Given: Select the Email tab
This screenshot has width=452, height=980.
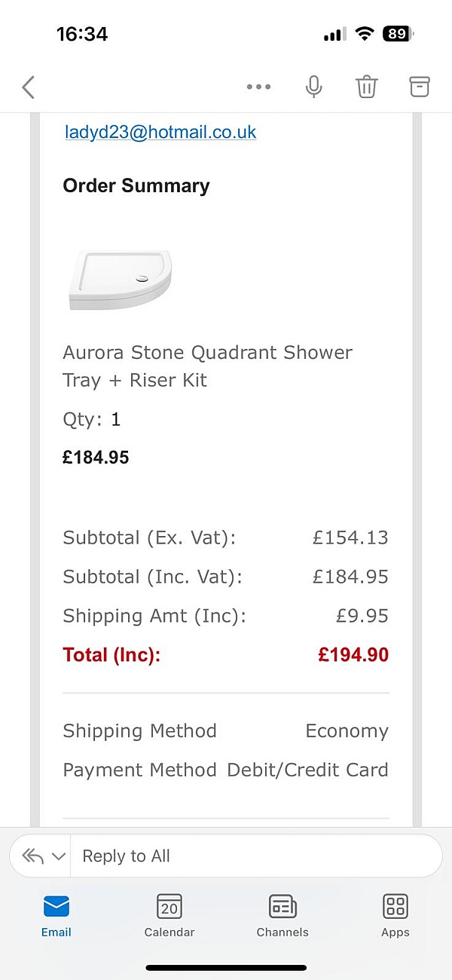Looking at the screenshot, I should 56,915.
